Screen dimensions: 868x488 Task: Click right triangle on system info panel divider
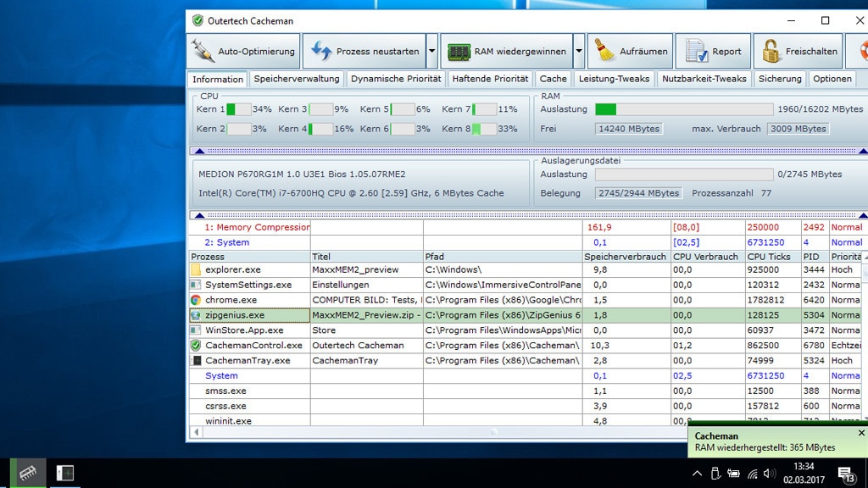click(x=862, y=214)
